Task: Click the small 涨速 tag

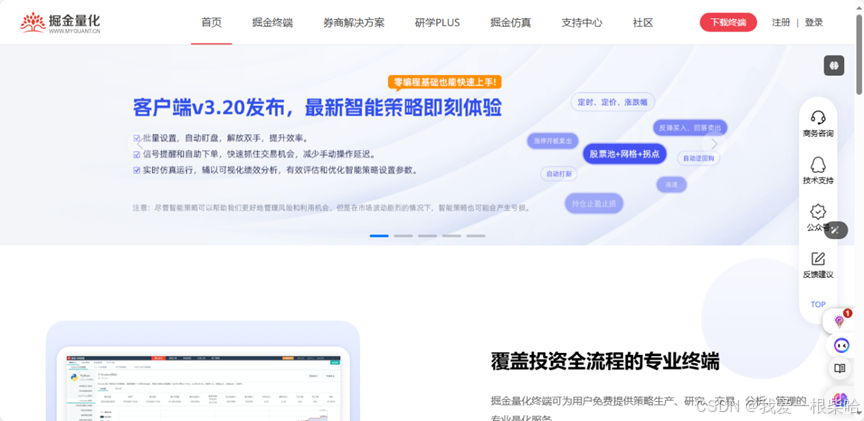Action: (671, 185)
